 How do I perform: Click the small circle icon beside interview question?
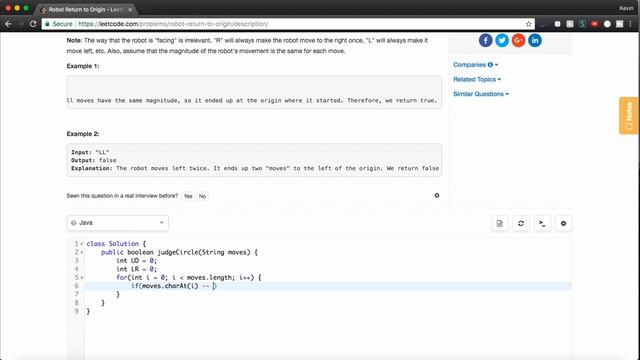point(437,196)
